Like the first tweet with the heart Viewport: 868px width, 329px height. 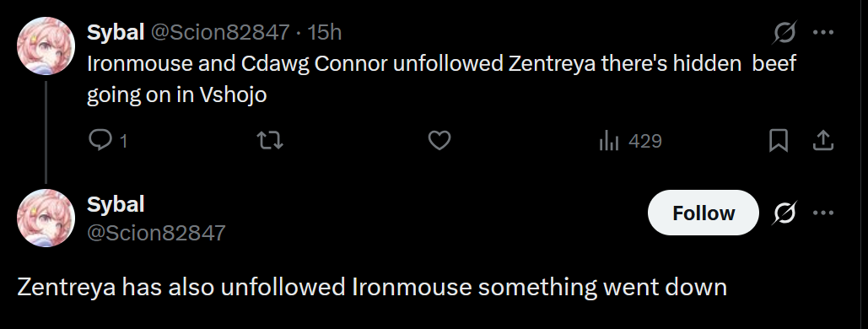point(439,141)
